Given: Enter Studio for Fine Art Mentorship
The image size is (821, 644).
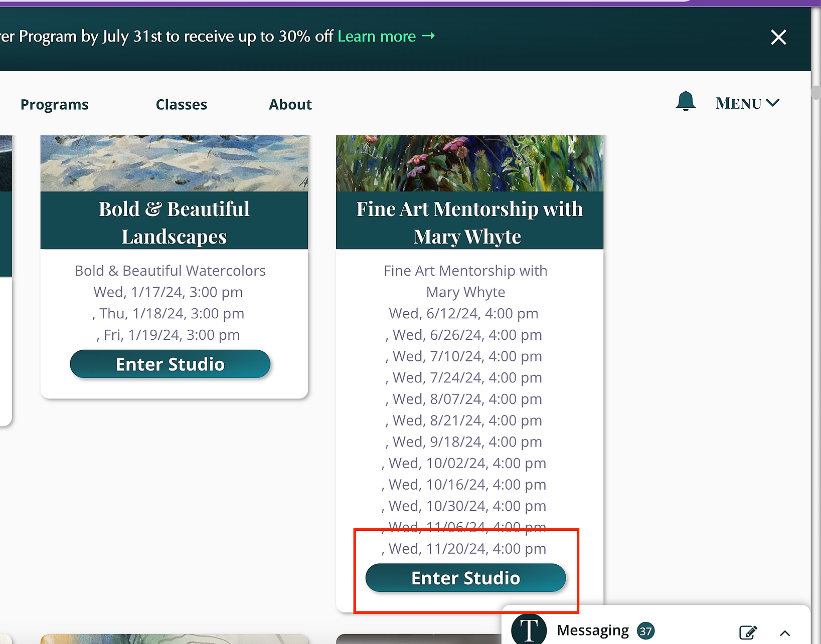Looking at the screenshot, I should (465, 578).
